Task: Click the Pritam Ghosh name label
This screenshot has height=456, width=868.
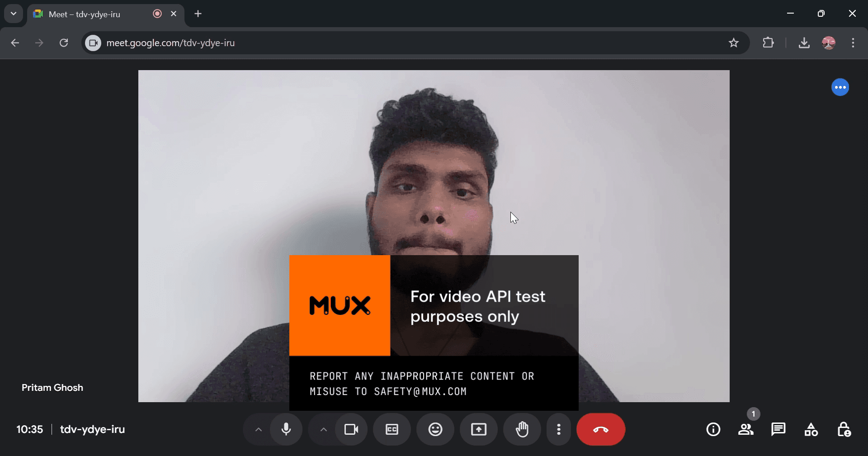Action: [52, 388]
